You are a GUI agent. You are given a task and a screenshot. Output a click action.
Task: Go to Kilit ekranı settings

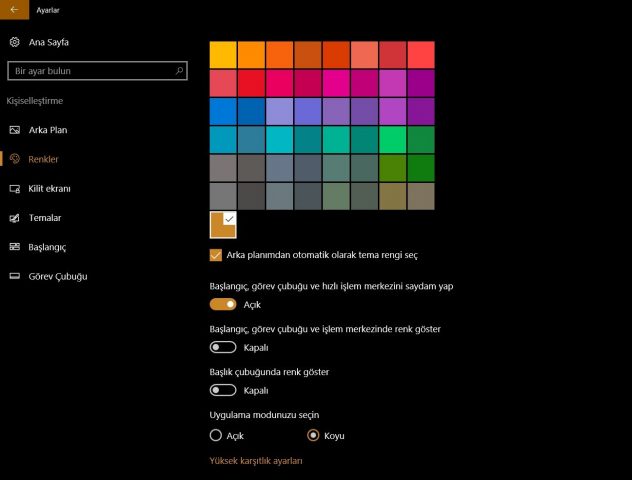pyautogui.click(x=49, y=189)
